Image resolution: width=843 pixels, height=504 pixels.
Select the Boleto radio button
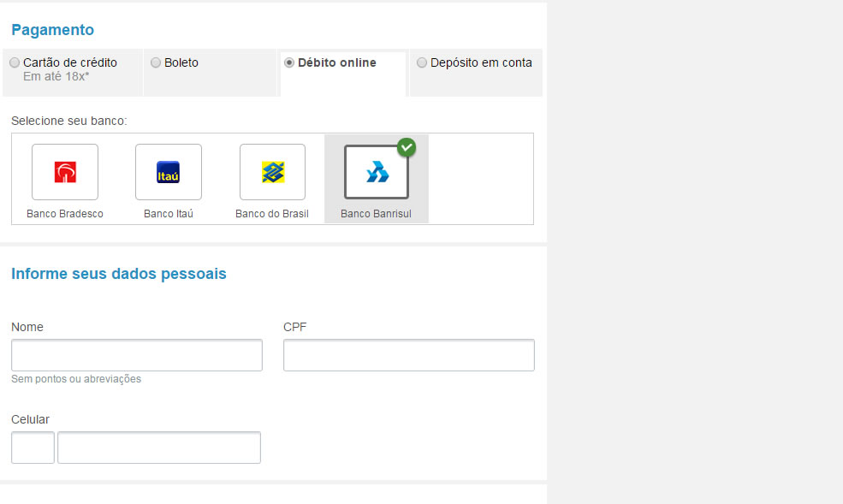pos(156,62)
